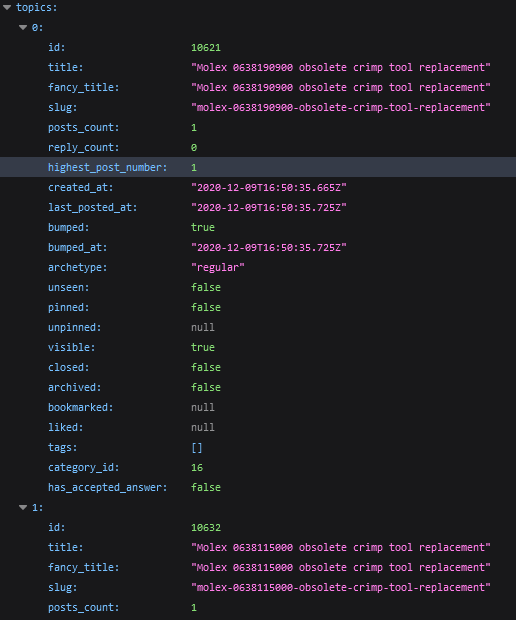Select the first topic's fancy_title value
Viewport: 516px width, 620px height.
pyautogui.click(x=341, y=87)
